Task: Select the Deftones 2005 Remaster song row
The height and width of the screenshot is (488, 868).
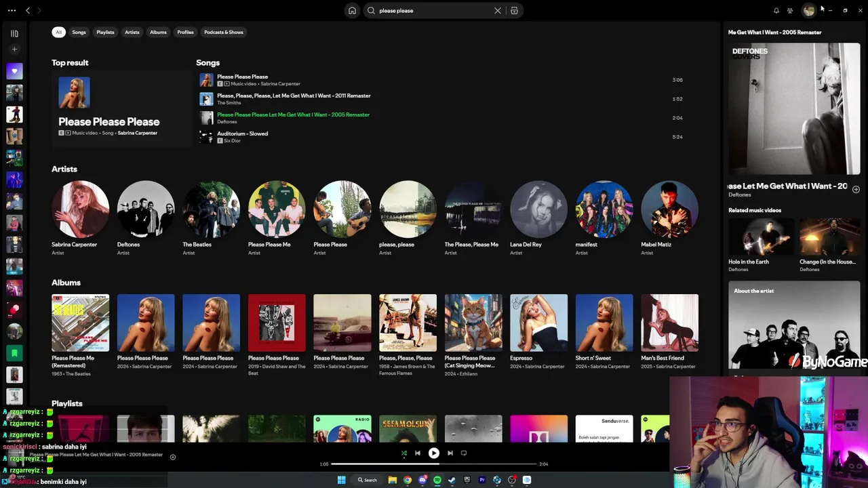Action: 441,118
